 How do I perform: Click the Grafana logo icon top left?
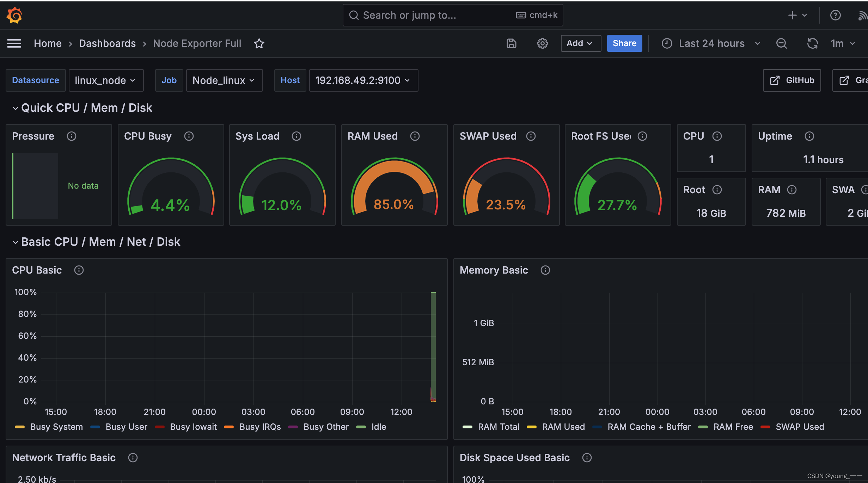14,16
